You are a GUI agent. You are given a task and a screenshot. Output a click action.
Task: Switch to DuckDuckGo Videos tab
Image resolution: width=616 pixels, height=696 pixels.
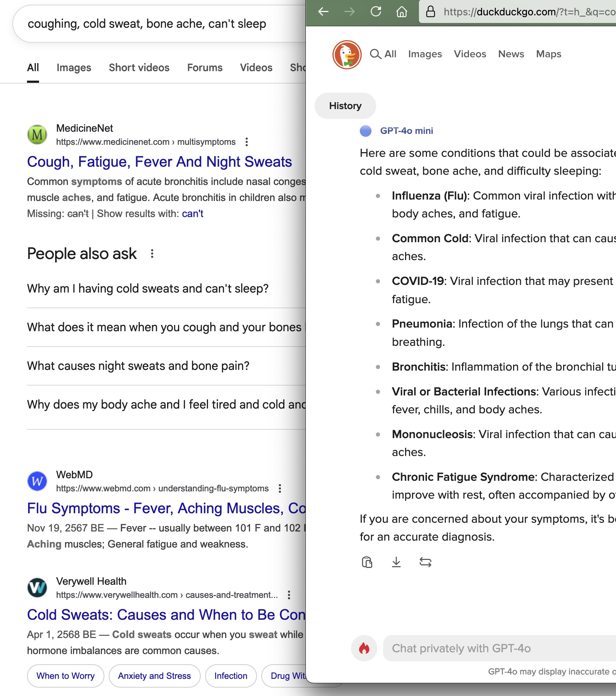coord(470,54)
